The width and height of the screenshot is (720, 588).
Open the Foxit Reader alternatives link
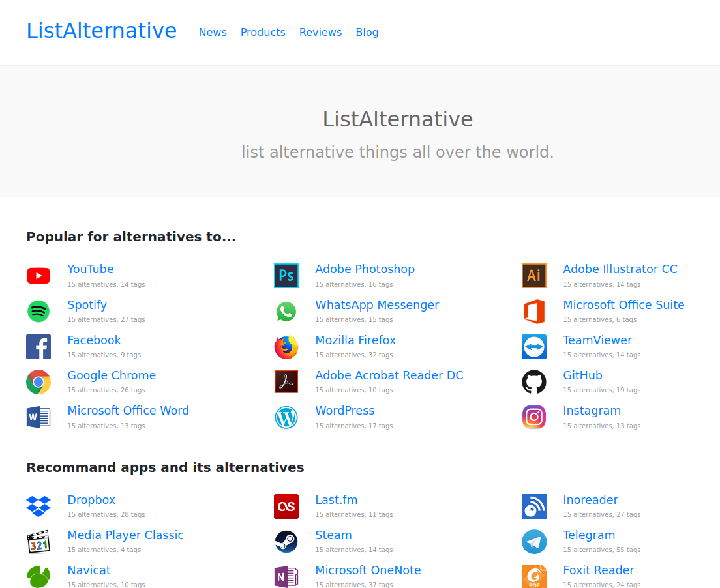coord(599,570)
